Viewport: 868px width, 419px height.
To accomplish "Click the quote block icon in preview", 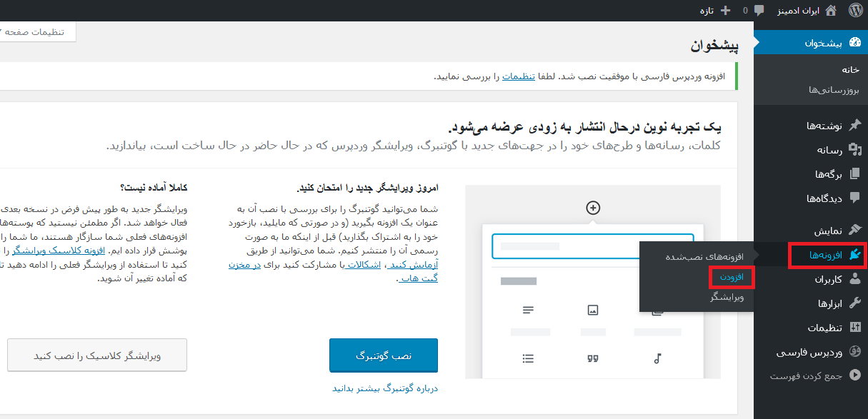I will [592, 358].
